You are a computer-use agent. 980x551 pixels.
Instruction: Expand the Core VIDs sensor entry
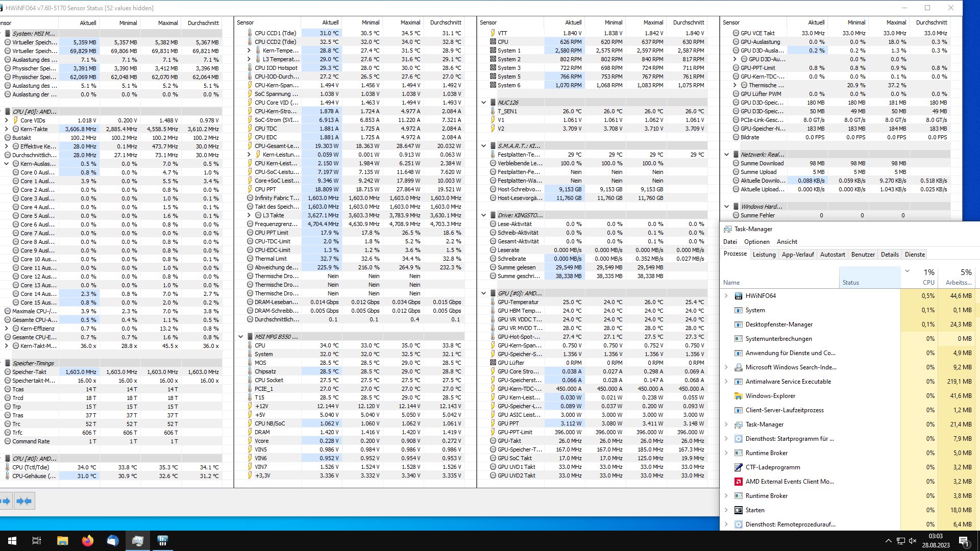6,120
